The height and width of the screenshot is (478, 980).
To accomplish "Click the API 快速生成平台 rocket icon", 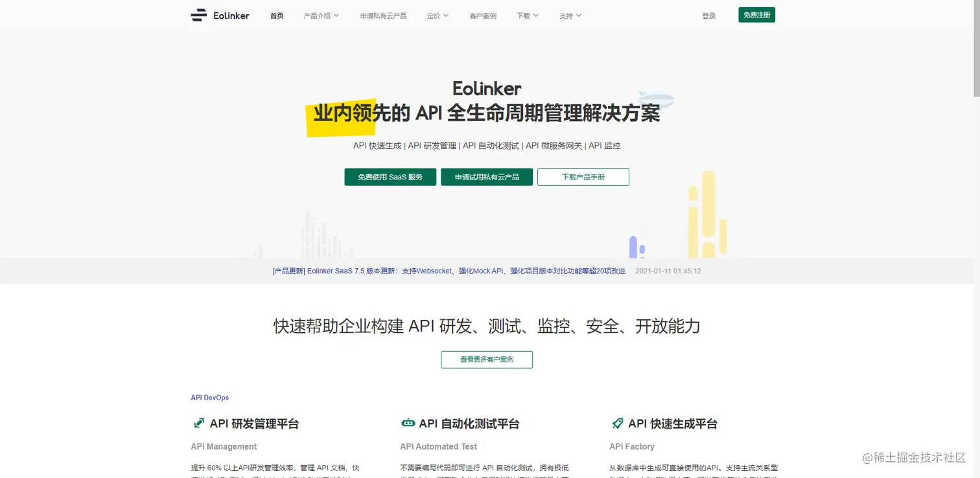I will point(618,424).
